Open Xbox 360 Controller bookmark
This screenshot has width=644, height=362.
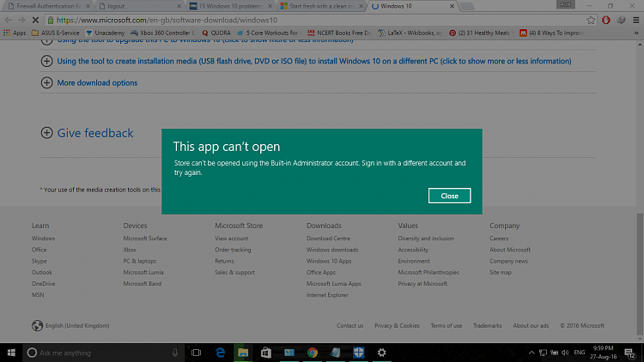tap(162, 33)
